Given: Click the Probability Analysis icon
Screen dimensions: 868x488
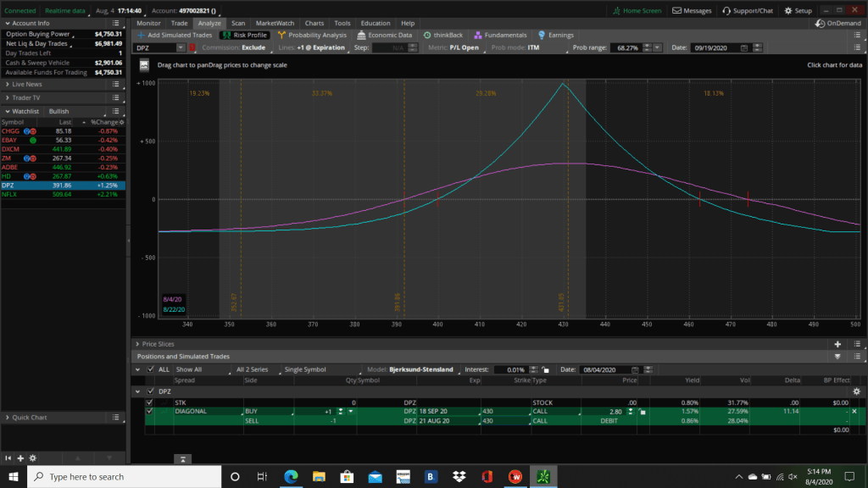Looking at the screenshot, I should point(282,36).
